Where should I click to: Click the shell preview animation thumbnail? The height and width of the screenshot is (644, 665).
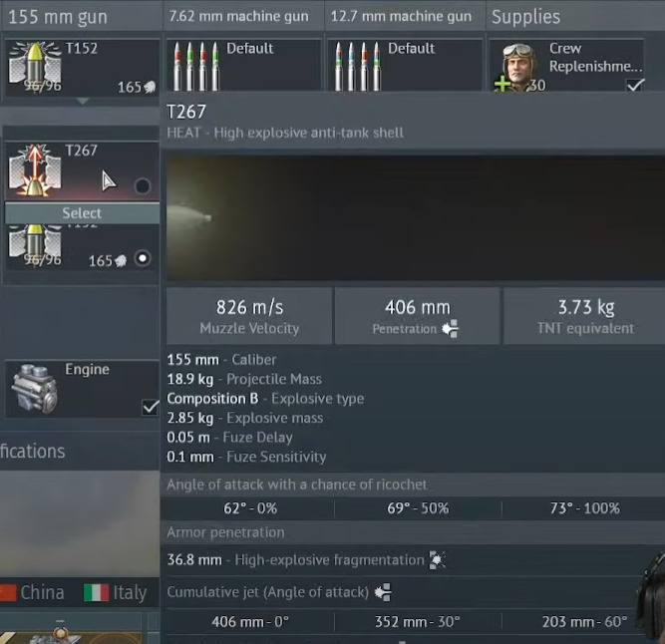click(416, 217)
